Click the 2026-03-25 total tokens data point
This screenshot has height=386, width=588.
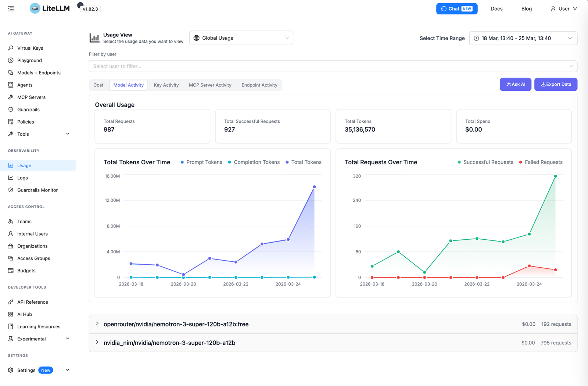click(314, 187)
